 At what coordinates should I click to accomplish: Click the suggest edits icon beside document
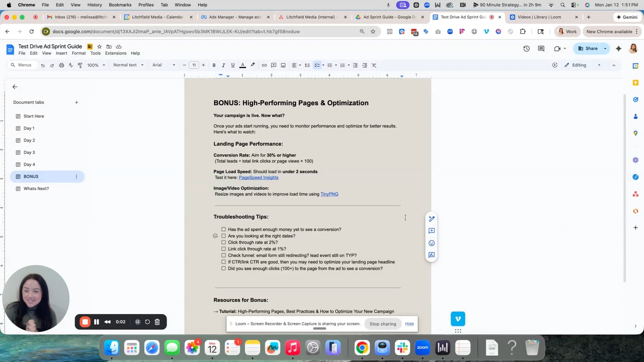(x=432, y=255)
